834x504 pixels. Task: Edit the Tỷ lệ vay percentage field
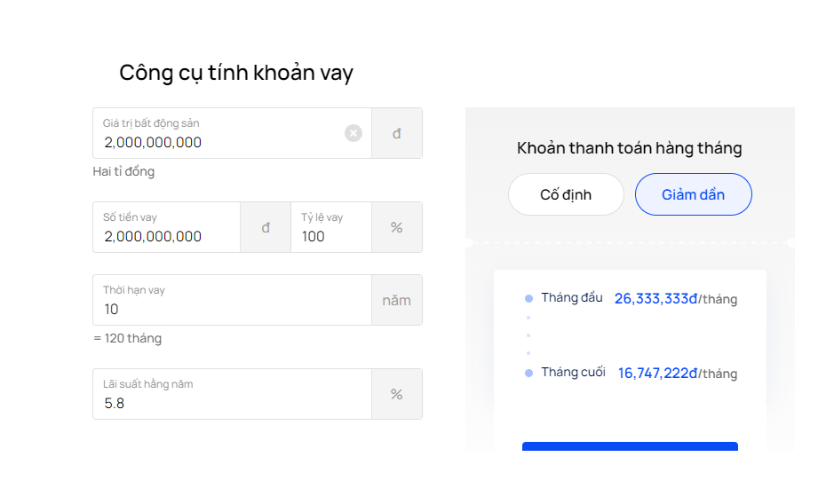coord(329,236)
